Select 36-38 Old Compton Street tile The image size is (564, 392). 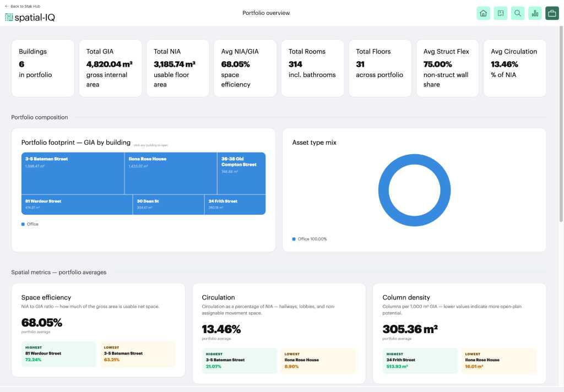pos(241,173)
